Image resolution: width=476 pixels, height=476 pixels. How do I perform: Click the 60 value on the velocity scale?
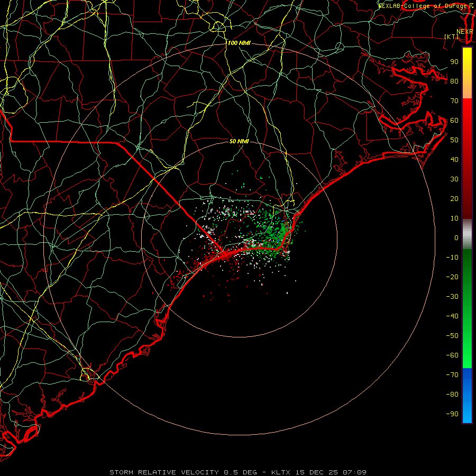click(x=454, y=121)
